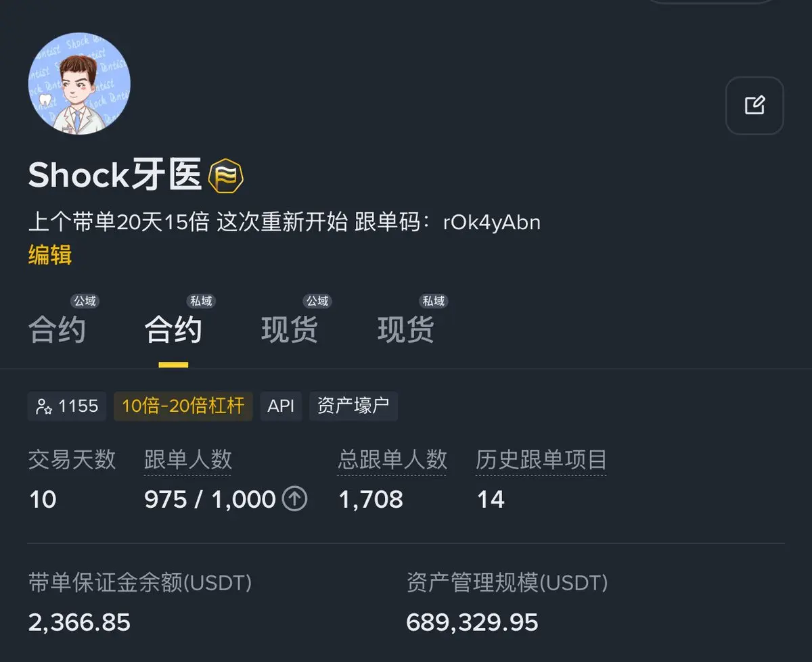Tap the API tag
Viewport: 812px width, 662px height.
[x=281, y=406]
